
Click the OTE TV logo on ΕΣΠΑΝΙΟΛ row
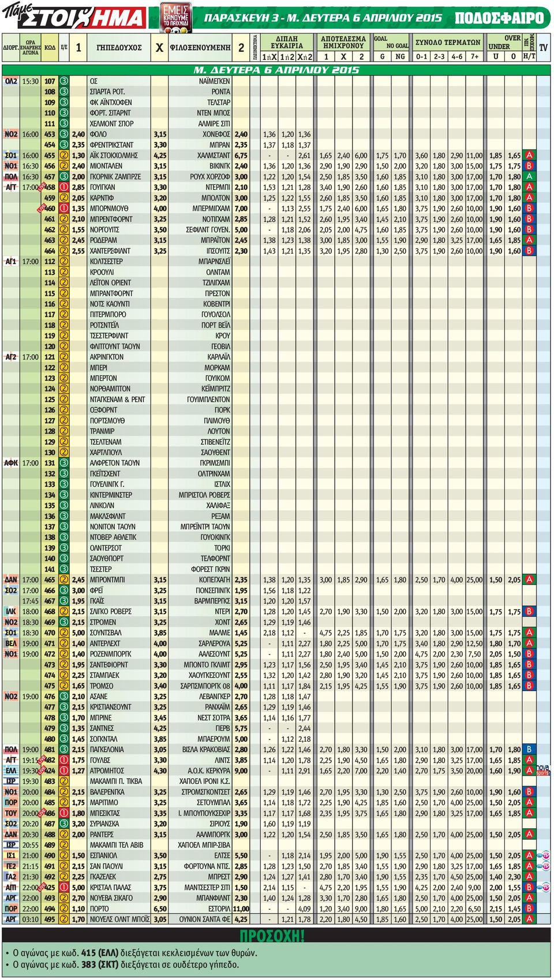click(543, 855)
